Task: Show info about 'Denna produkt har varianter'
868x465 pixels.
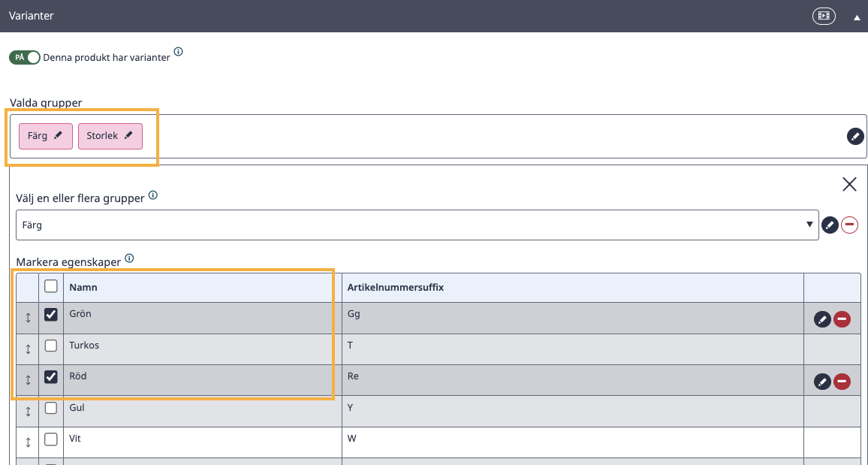Action: pyautogui.click(x=178, y=52)
